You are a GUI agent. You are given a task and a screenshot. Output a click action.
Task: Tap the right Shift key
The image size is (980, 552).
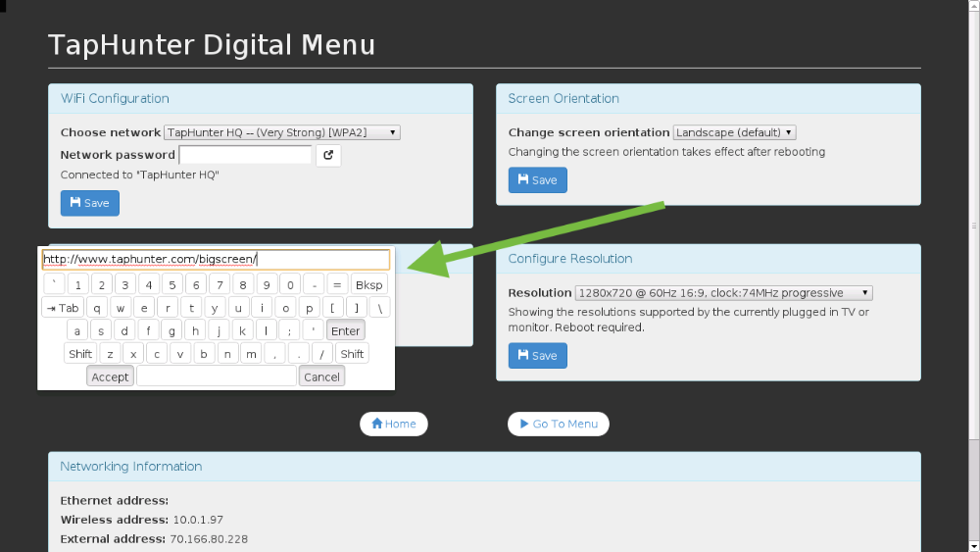352,354
